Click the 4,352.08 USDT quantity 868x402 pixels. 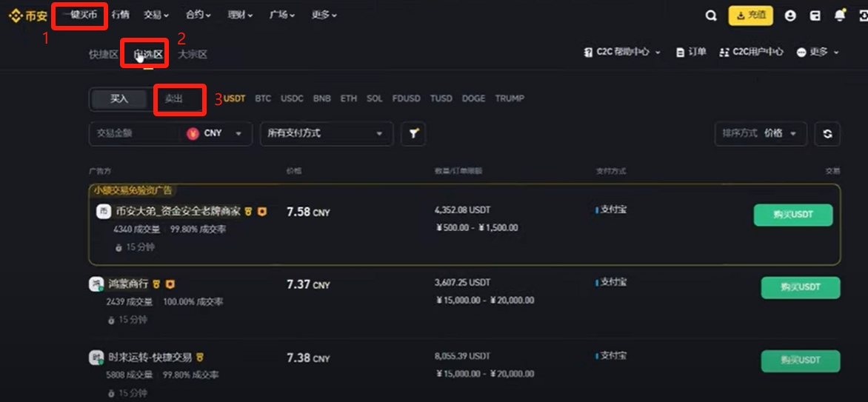click(462, 210)
